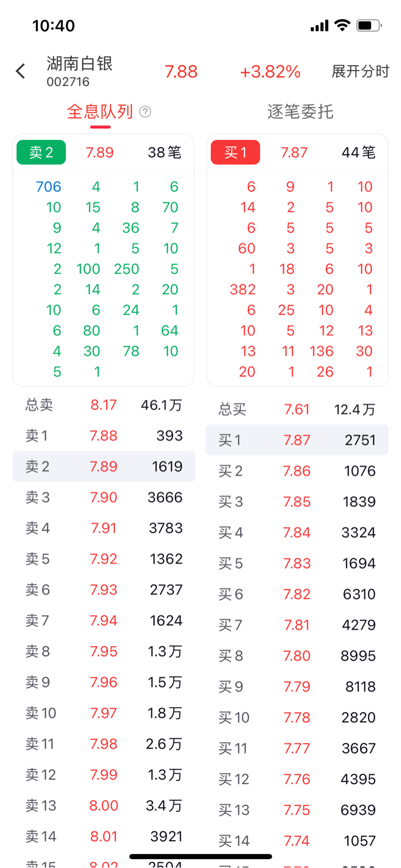Tap the red 买1 badge

tap(235, 152)
